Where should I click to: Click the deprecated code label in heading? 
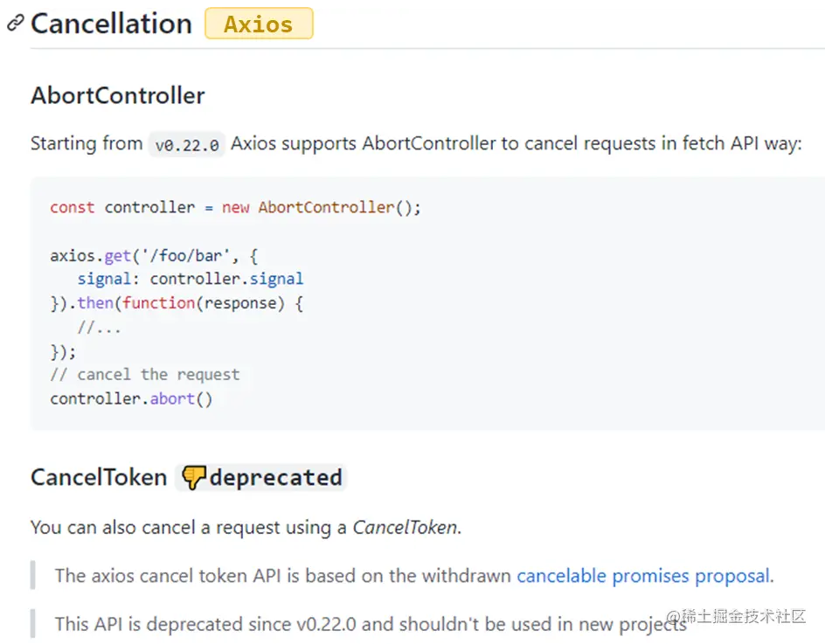point(275,478)
